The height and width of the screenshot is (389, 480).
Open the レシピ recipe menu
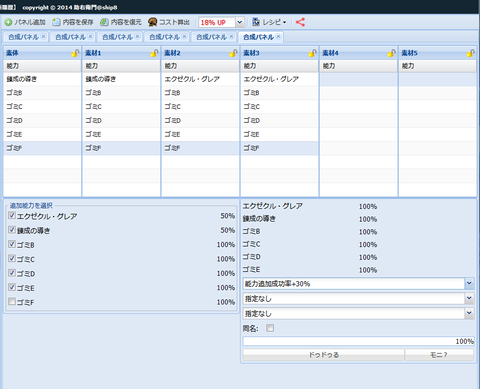[x=269, y=22]
